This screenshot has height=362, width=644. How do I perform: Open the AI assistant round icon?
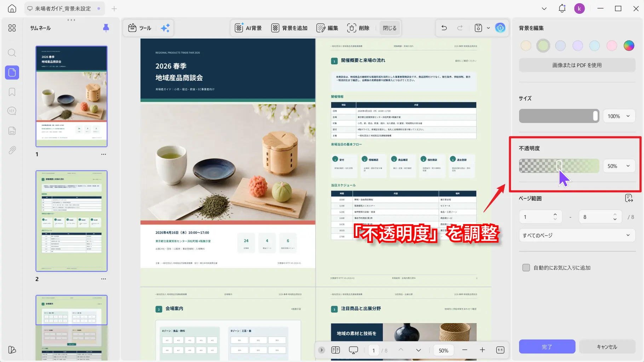pos(500,28)
